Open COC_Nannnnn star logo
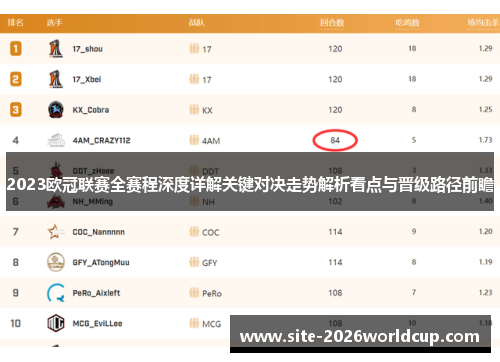Viewport: 500px width, 362px height. click(55, 232)
